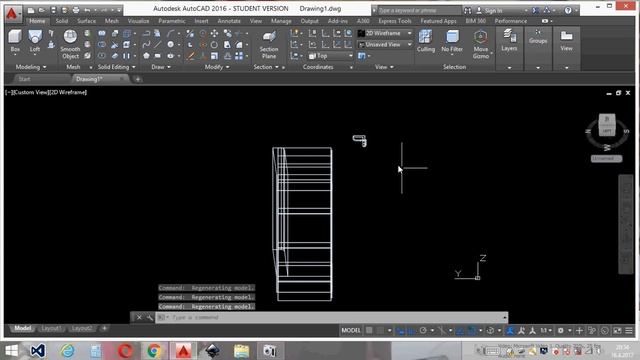
Task: Open the Surface ribbon tab
Action: pyautogui.click(x=87, y=21)
